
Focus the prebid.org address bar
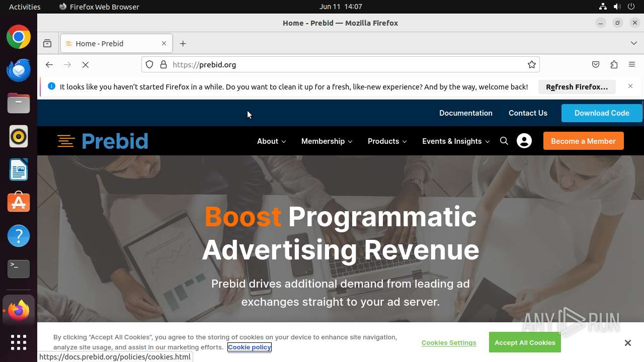tap(340, 64)
